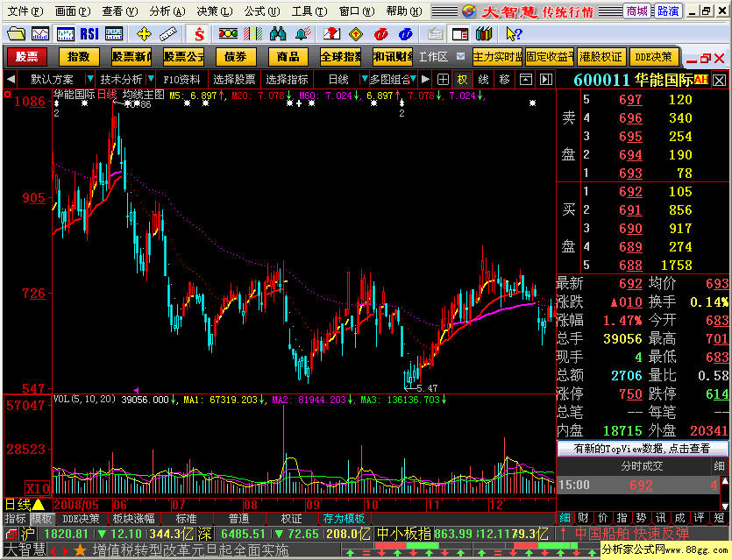Switch to the 财 tab in bottom-right

click(583, 518)
